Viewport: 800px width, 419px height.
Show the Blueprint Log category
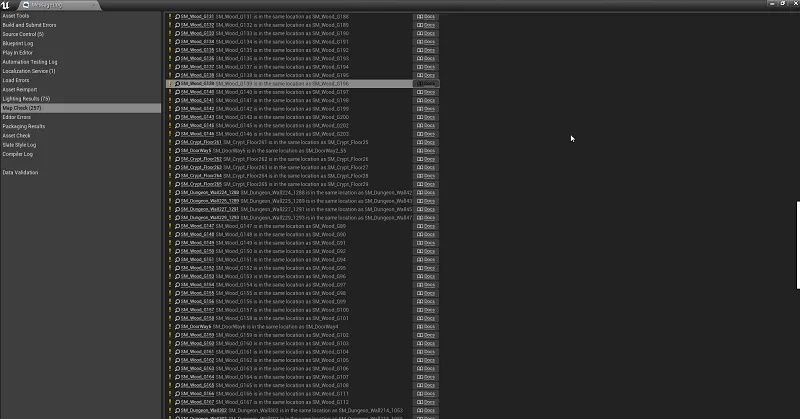pos(18,43)
